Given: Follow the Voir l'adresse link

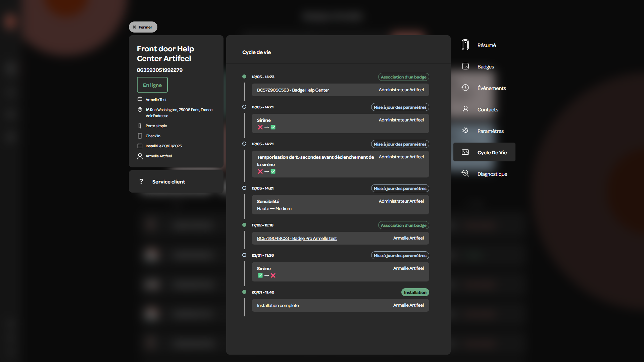Looking at the screenshot, I should [157, 116].
